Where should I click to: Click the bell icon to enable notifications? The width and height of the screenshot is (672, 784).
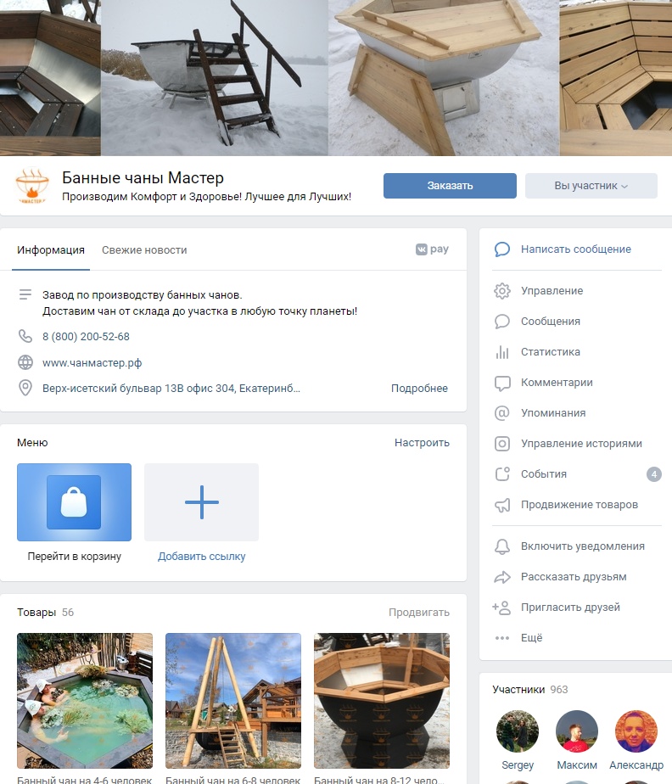tap(502, 546)
